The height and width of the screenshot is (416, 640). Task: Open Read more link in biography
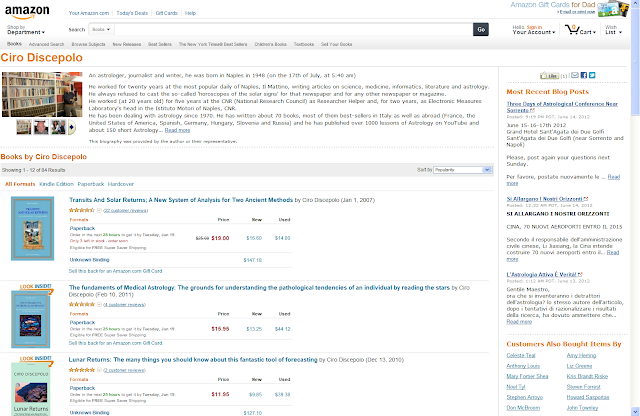[177, 130]
